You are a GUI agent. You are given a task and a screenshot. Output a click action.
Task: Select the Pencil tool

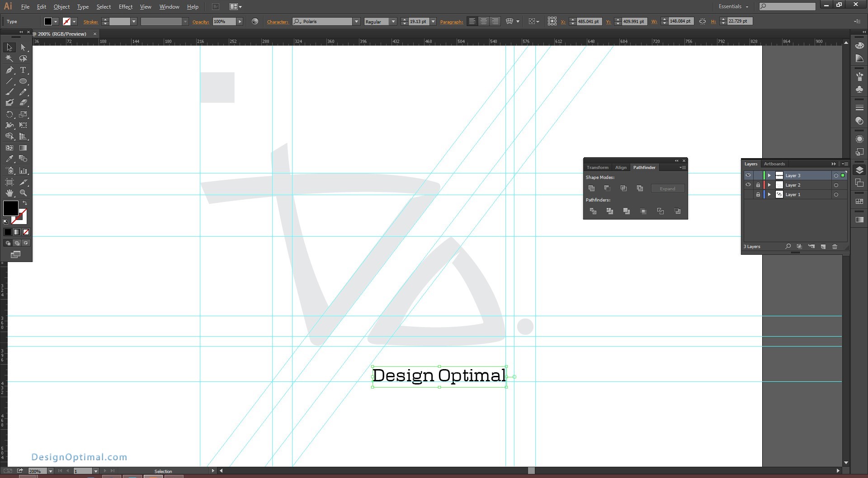(23, 92)
